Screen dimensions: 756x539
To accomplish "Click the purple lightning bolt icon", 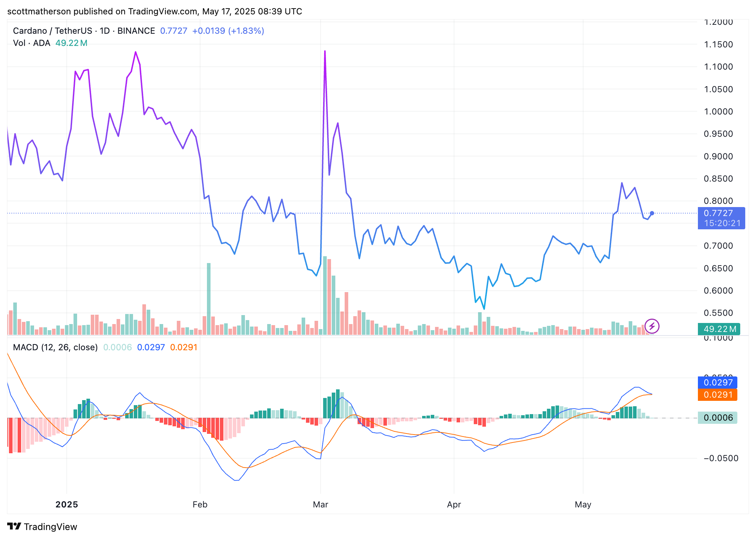I will tap(652, 326).
